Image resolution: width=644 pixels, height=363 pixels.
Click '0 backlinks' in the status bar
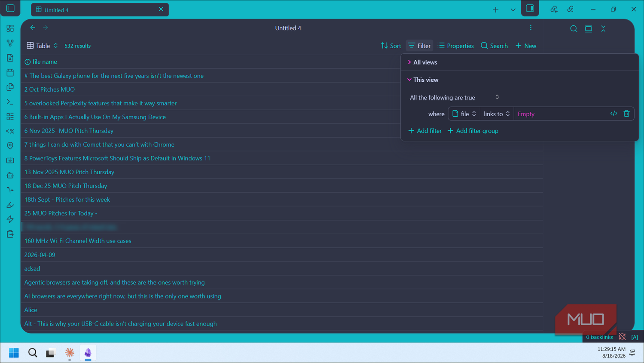point(599,337)
